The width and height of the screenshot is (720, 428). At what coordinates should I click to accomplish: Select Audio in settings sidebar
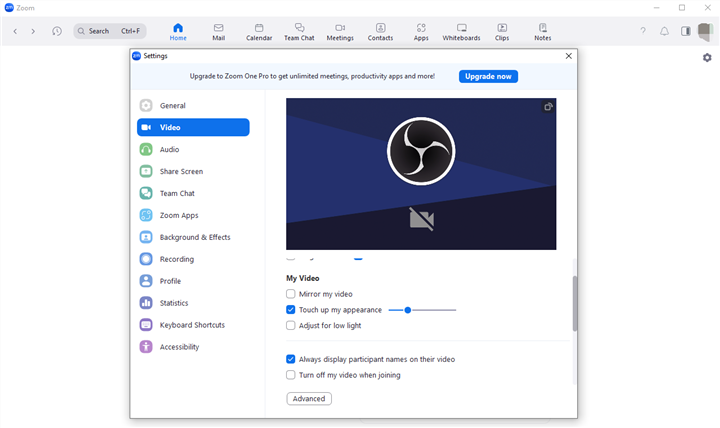[x=169, y=150]
